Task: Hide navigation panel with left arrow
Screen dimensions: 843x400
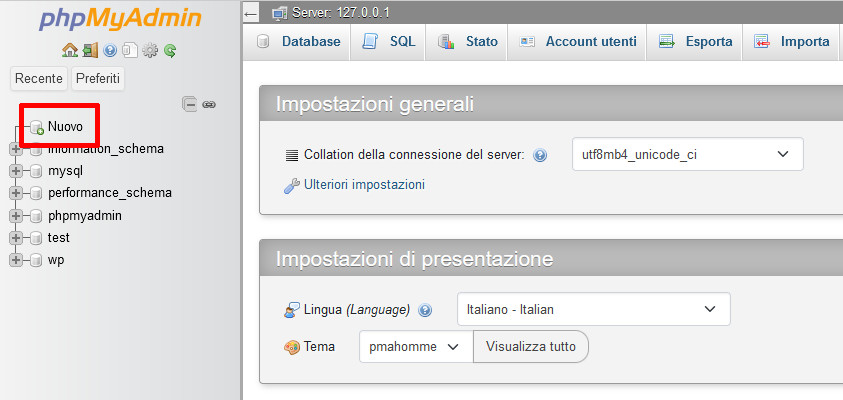Action: [x=251, y=13]
